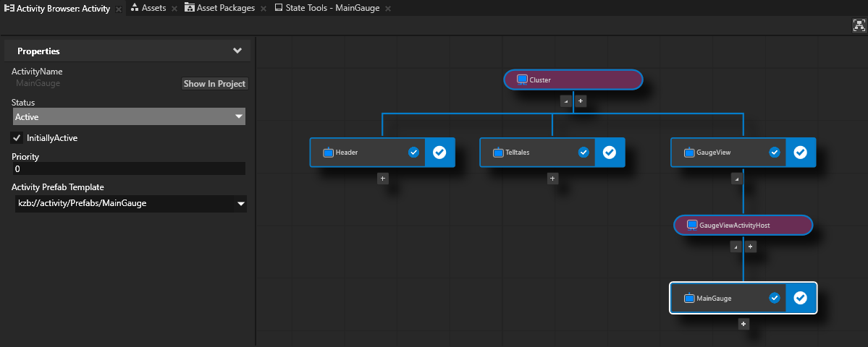This screenshot has height=347, width=868.
Task: Click the GaugeViewActivityHost node icon
Action: pos(691,225)
